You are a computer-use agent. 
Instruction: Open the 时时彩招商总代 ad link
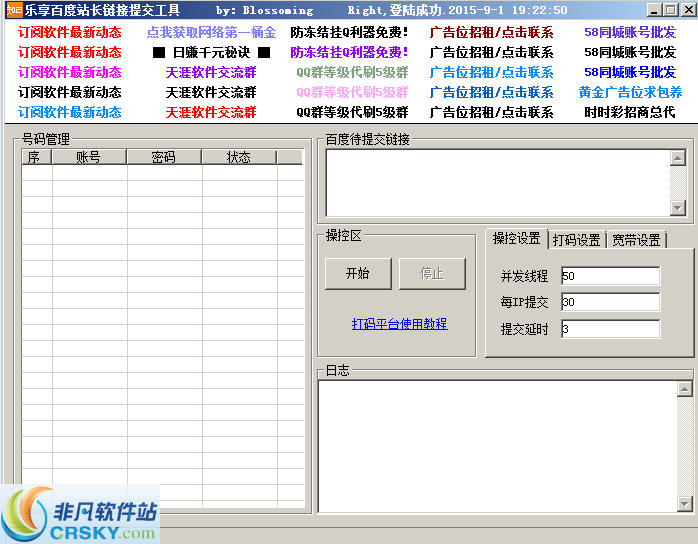tap(630, 112)
